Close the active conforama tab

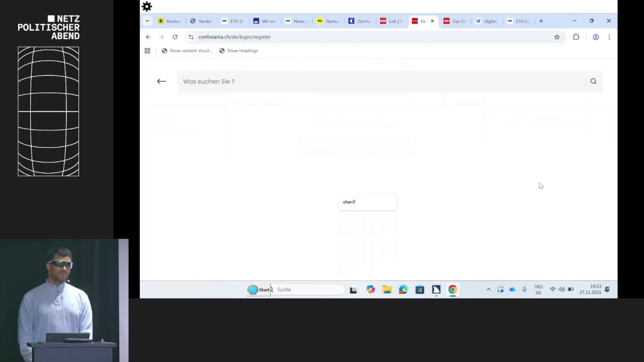(x=432, y=21)
